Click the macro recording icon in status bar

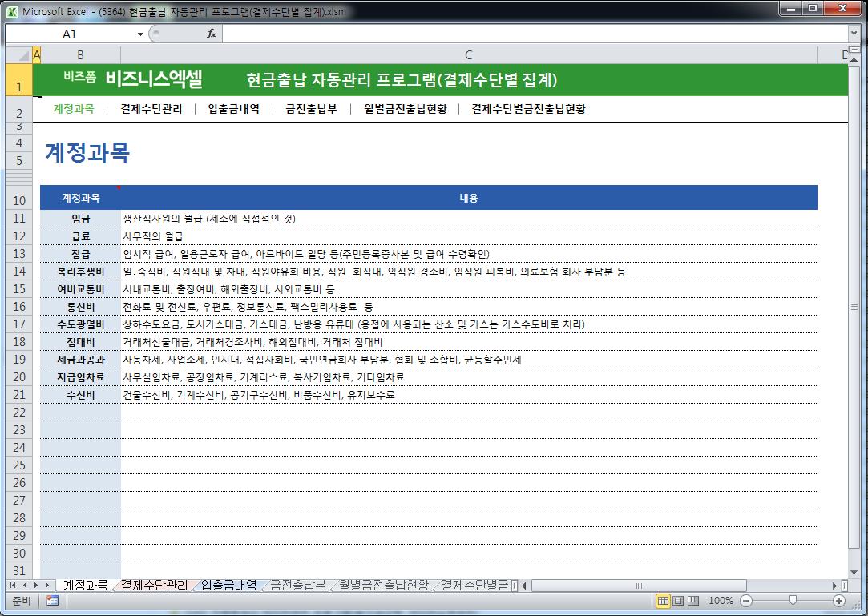[x=53, y=601]
